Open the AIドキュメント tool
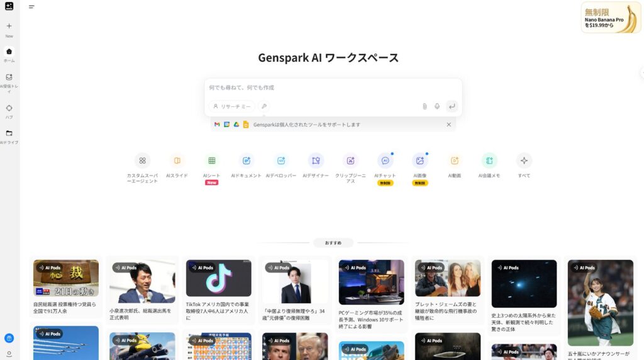The width and height of the screenshot is (644, 360). [247, 161]
